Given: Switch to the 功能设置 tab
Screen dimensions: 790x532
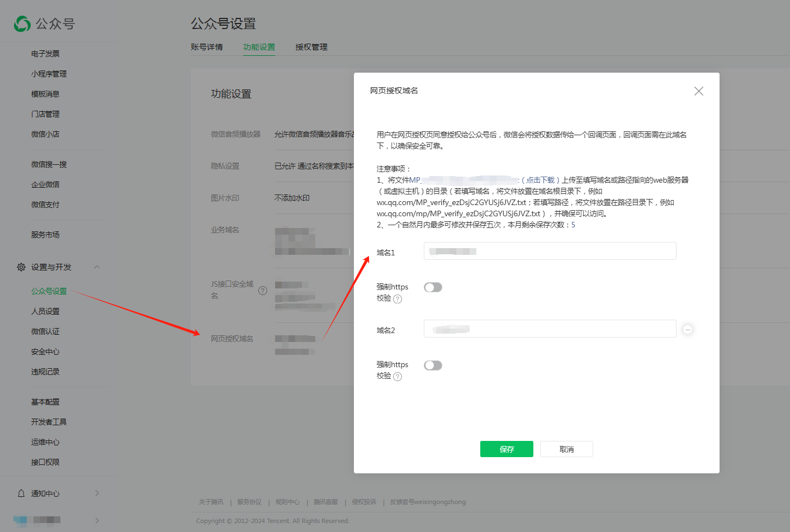Looking at the screenshot, I should (259, 47).
